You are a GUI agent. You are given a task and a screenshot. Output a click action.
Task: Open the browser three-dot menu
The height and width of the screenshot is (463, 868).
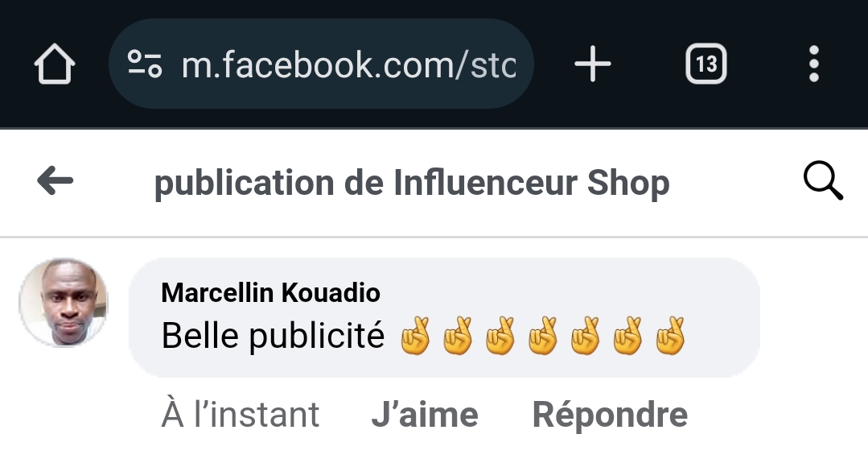pyautogui.click(x=813, y=64)
